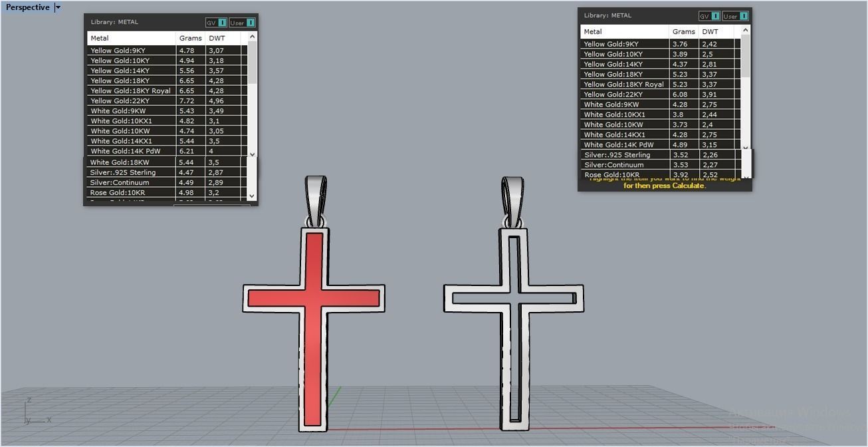
Task: Select Yellow Gold:14KY row weighing 4.37 grams
Action: point(660,64)
